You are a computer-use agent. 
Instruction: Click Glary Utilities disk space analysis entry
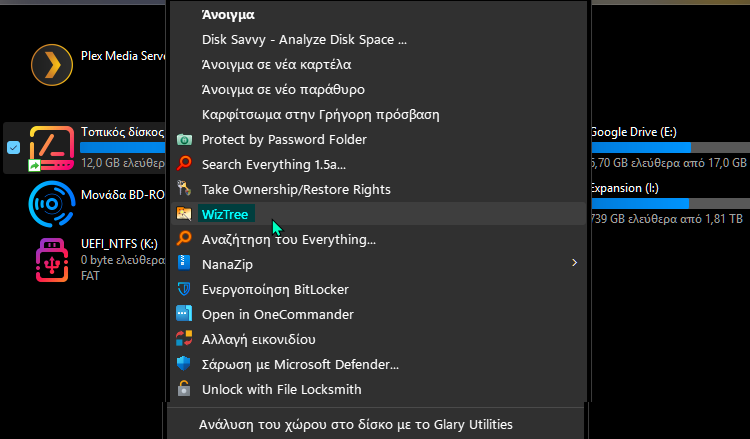point(356,424)
